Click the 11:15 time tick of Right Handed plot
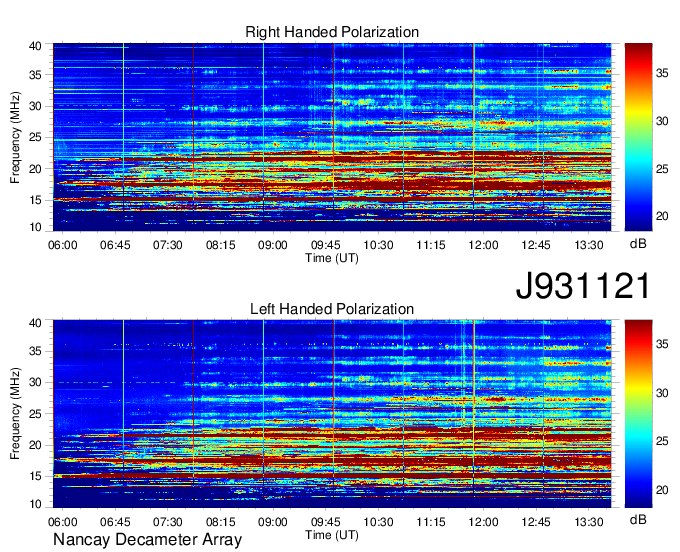 point(431,245)
